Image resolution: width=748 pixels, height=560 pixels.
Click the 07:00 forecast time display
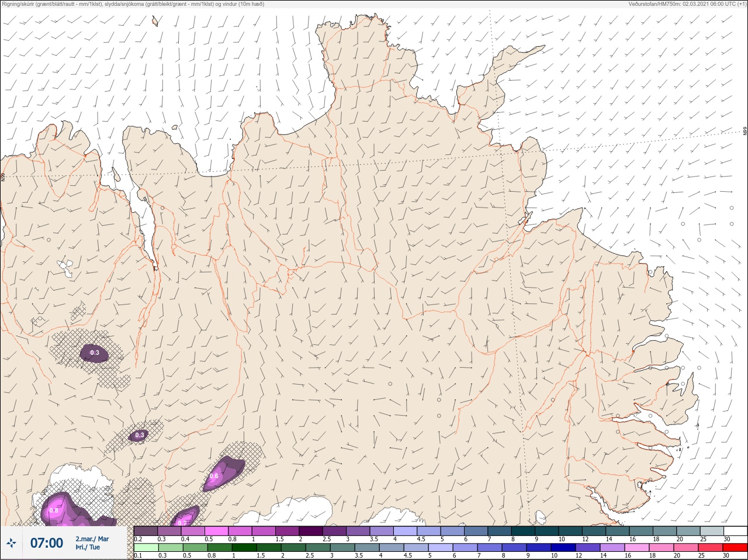47,543
